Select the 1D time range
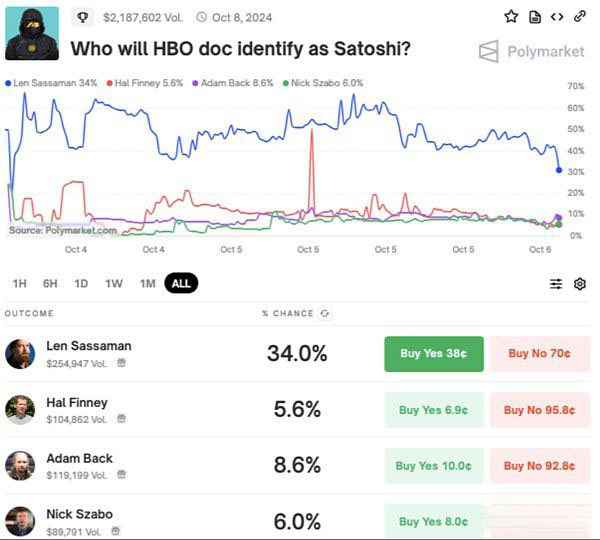 pos(81,283)
